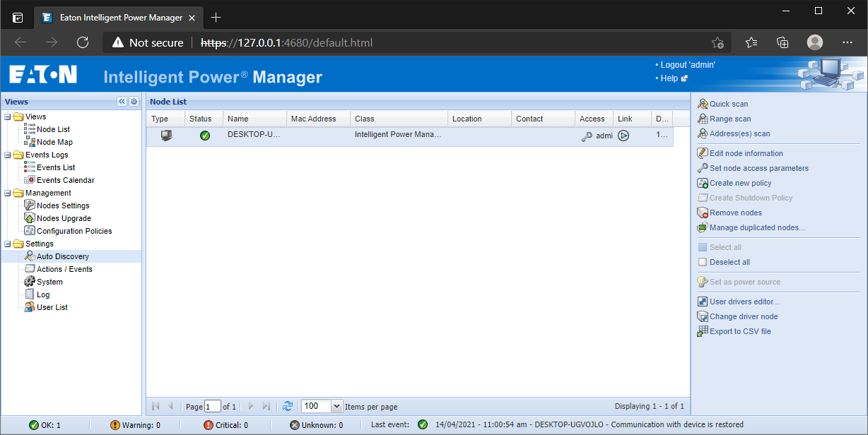Collapse the Views folder node
The height and width of the screenshot is (435, 868).
[7, 117]
